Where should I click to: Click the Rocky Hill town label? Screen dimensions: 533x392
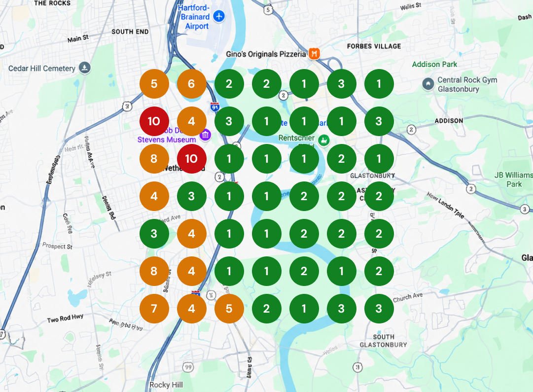[166, 385]
